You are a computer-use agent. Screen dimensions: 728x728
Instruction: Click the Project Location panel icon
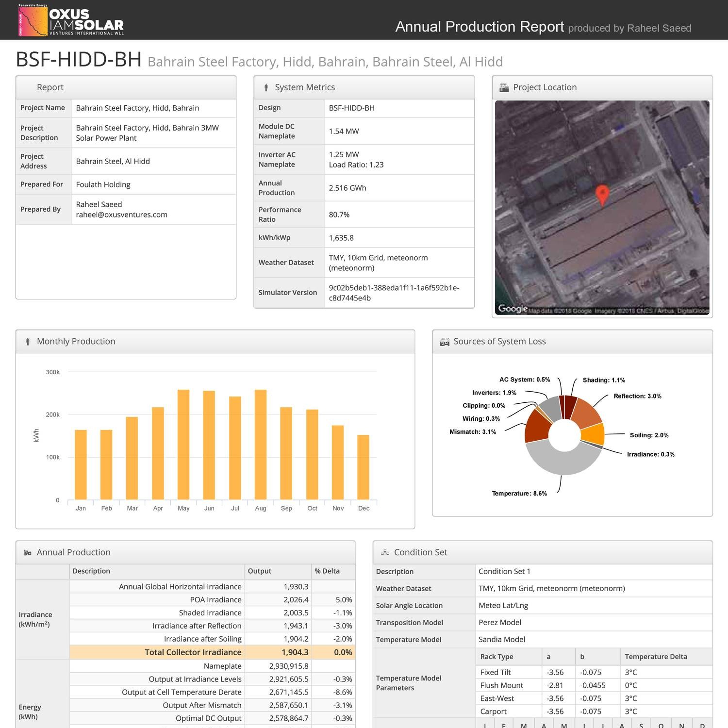504,87
